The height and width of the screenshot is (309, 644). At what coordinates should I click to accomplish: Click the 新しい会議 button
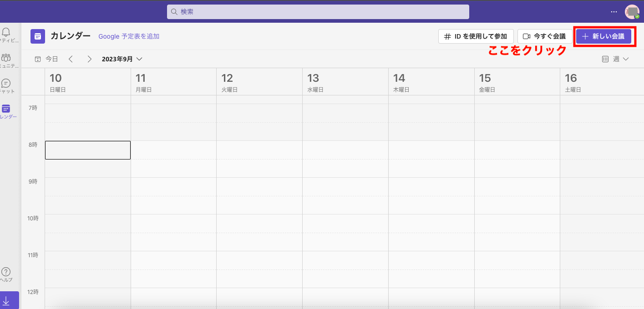[x=603, y=36]
